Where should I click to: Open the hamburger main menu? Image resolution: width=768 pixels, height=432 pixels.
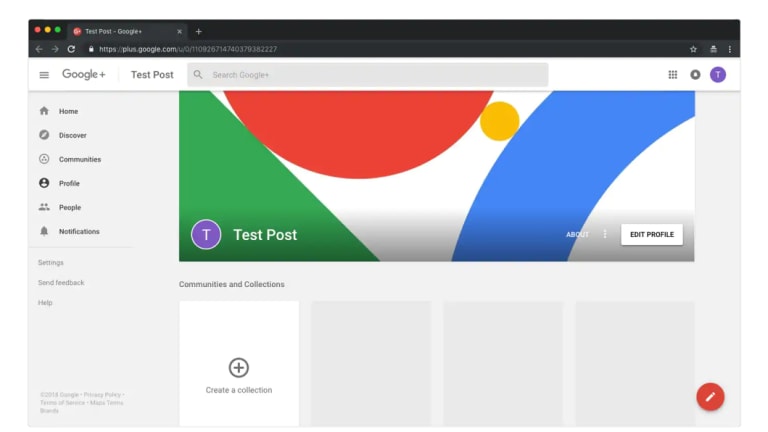point(44,75)
